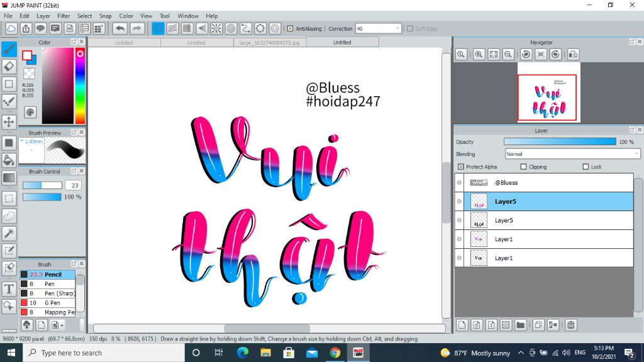Add a new layer with the blank page icon

[462, 325]
